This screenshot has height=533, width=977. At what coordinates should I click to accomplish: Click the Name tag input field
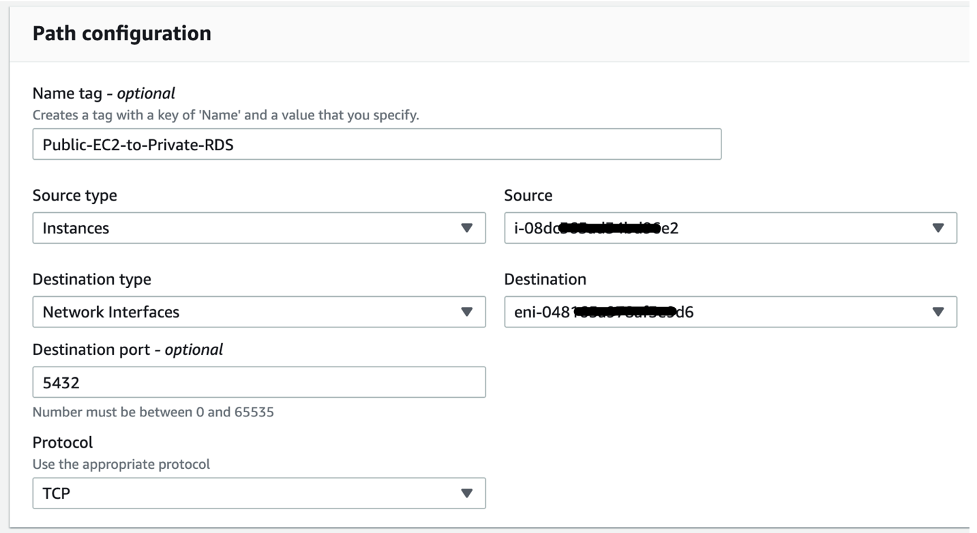[376, 144]
